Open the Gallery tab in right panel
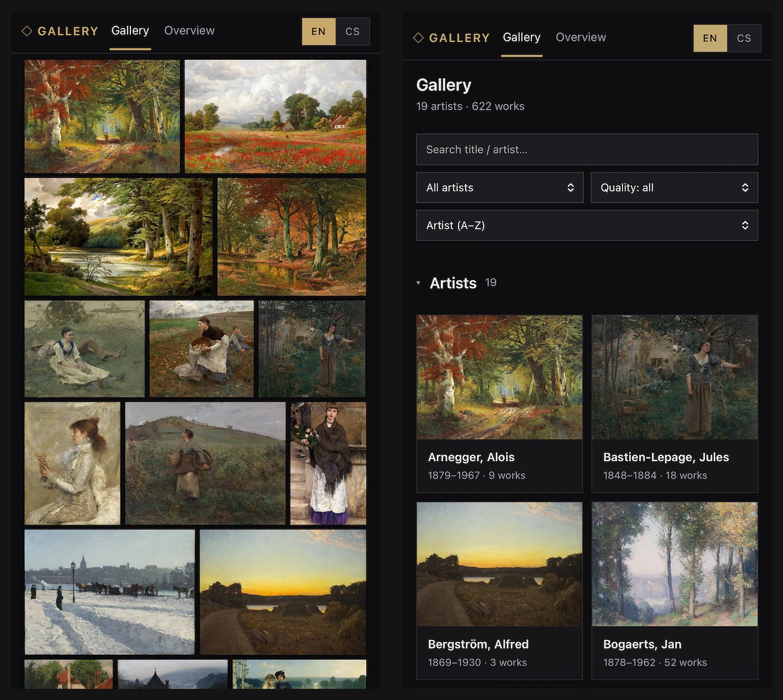The image size is (783, 700). tap(522, 37)
